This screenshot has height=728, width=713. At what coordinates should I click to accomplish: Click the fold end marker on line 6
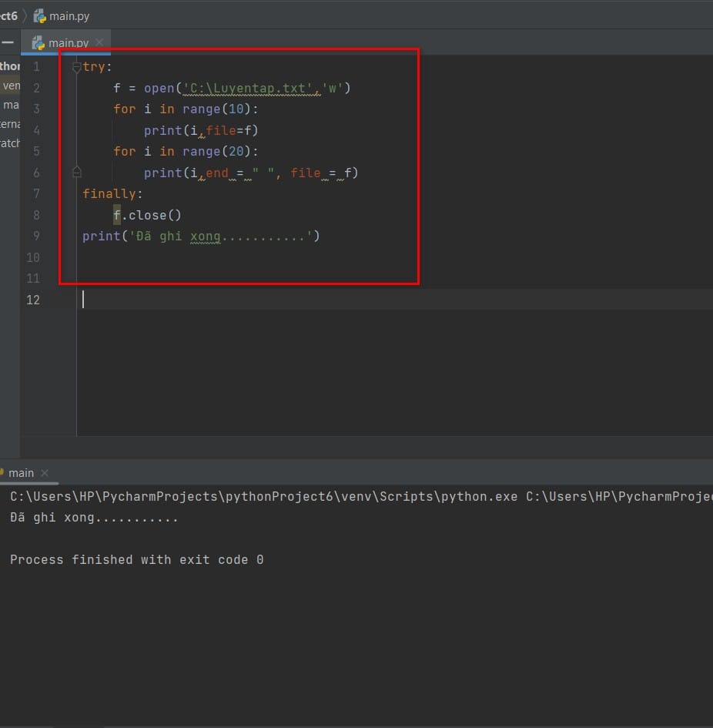77,173
